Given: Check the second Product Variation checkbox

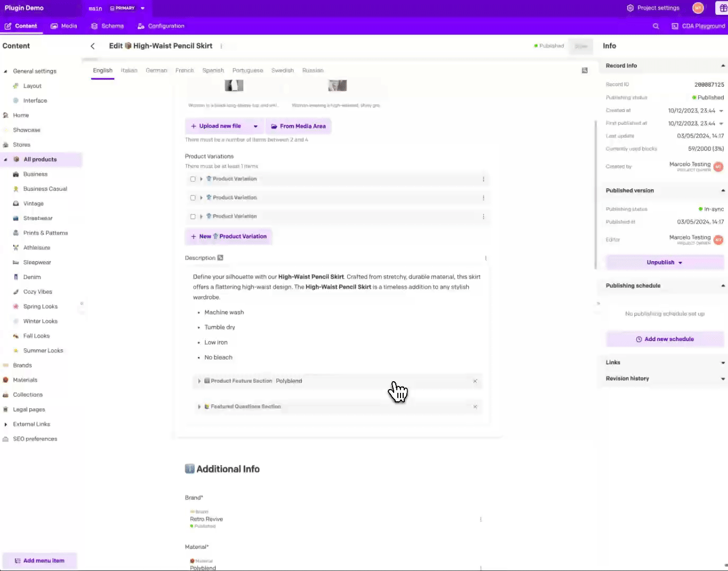Looking at the screenshot, I should [x=193, y=197].
